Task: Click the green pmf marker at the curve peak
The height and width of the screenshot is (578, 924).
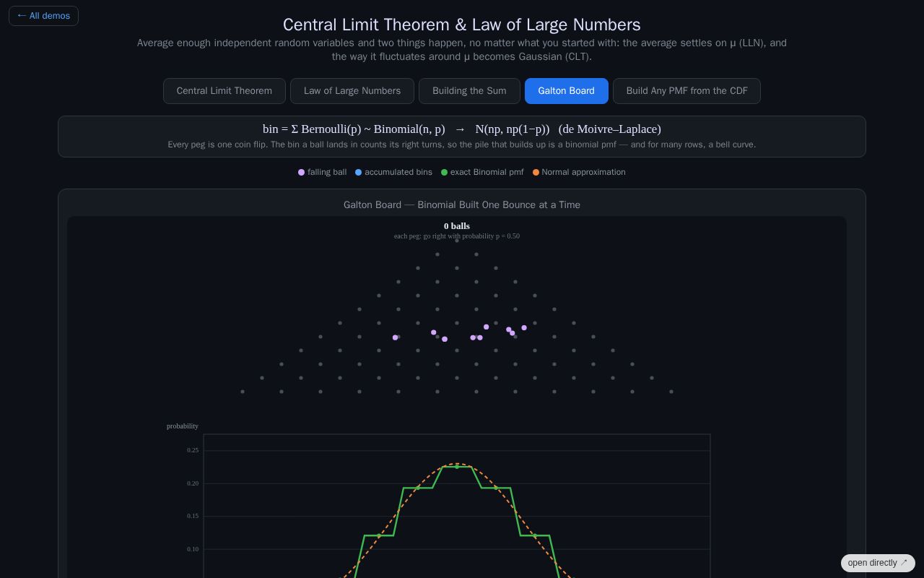Action: (457, 467)
